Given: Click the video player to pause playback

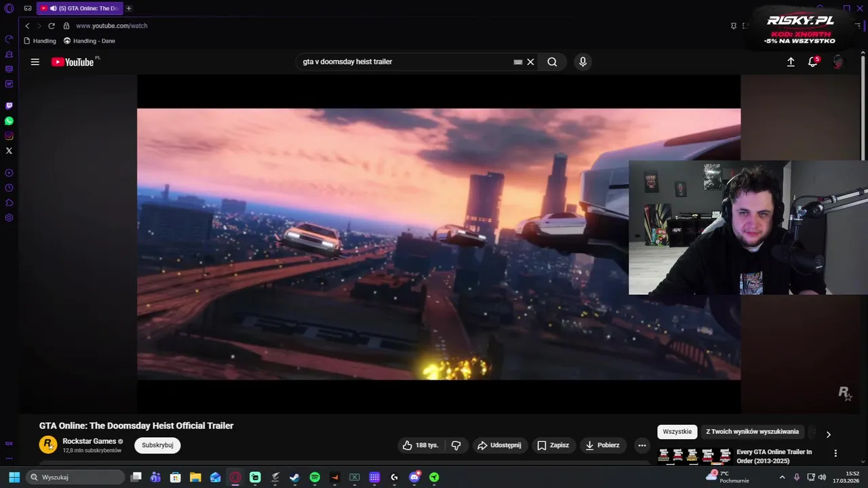Looking at the screenshot, I should pos(439,244).
